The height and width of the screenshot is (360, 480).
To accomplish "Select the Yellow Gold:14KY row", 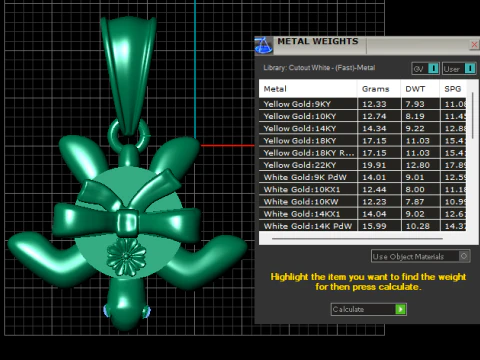I will point(362,128).
